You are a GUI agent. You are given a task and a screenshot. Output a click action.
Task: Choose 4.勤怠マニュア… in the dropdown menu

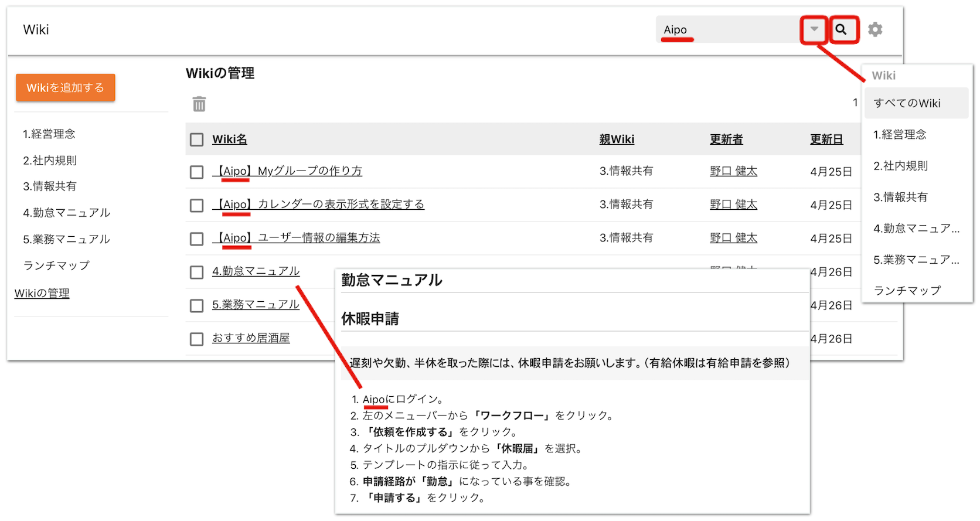click(916, 228)
